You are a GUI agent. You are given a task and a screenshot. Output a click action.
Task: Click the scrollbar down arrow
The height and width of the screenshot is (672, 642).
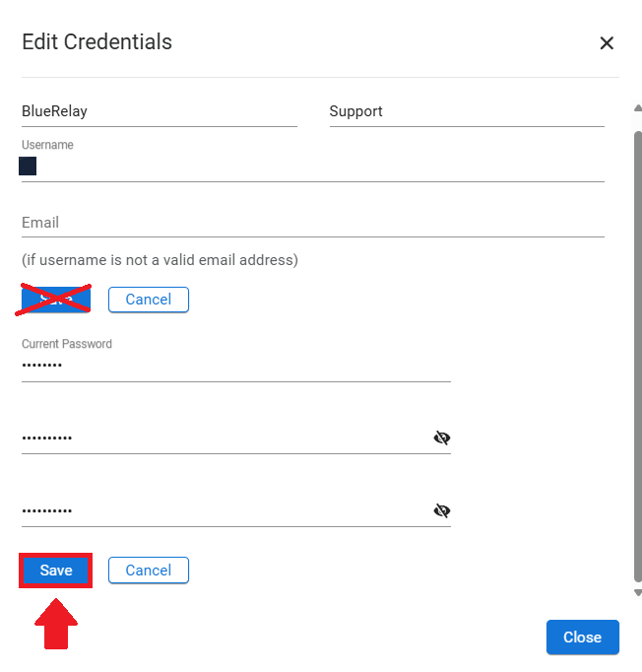(x=638, y=593)
